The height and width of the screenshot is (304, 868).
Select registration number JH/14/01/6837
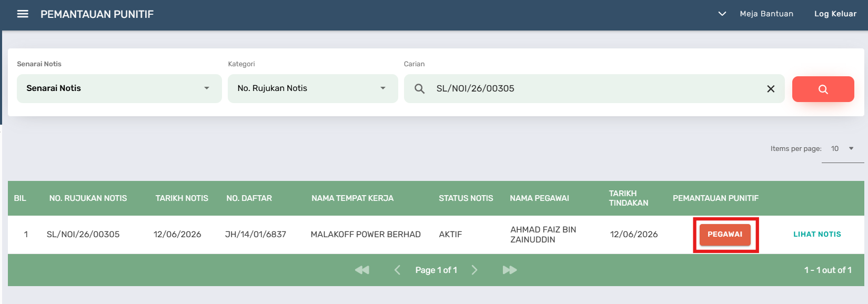click(x=256, y=235)
